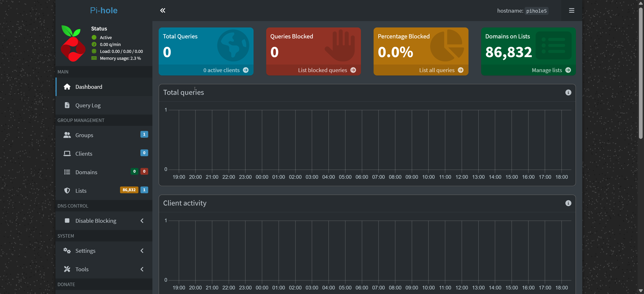Click arrow icon beside active clients
This screenshot has height=294, width=644.
(246, 70)
